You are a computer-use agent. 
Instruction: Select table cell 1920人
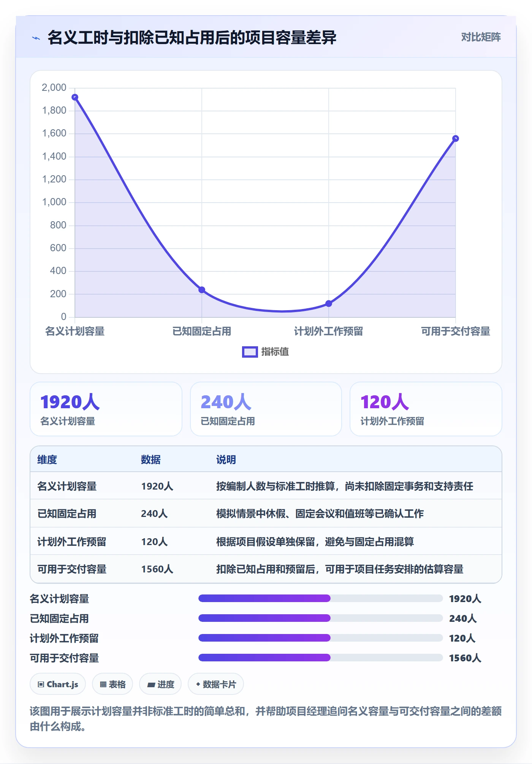(157, 486)
